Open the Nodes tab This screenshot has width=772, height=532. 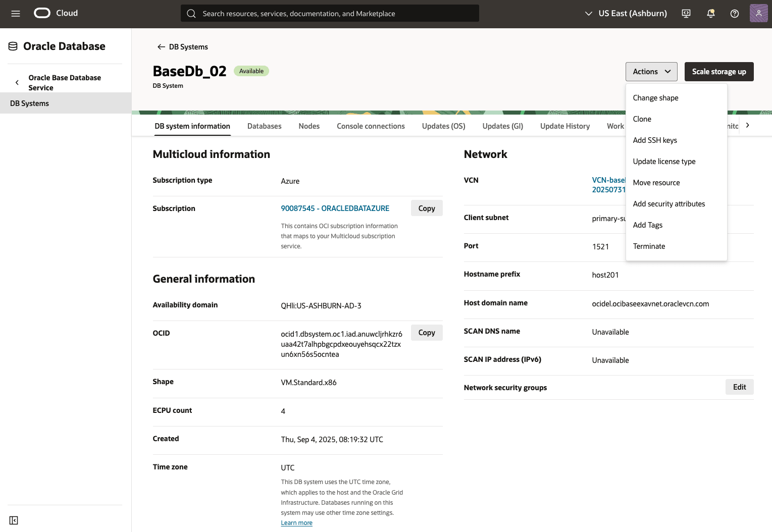click(308, 126)
